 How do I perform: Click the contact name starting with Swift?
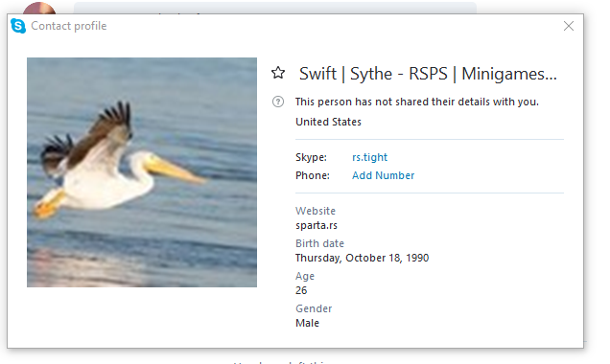point(428,74)
